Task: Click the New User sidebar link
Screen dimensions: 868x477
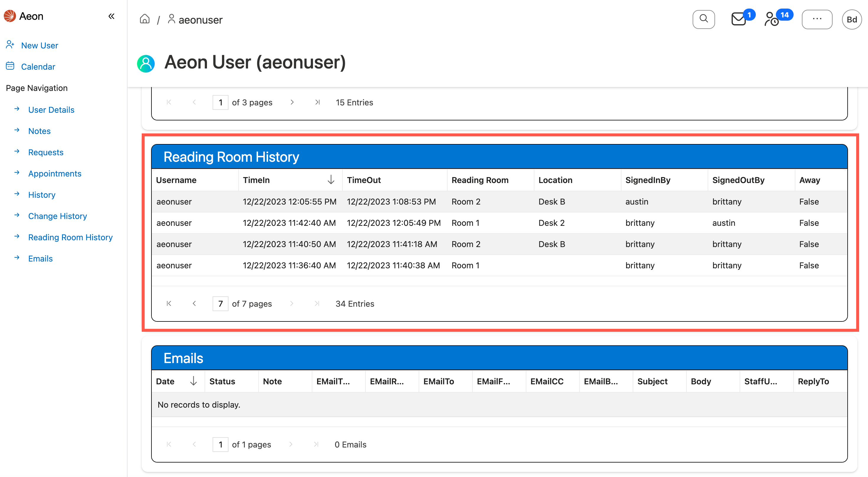Action: (40, 45)
